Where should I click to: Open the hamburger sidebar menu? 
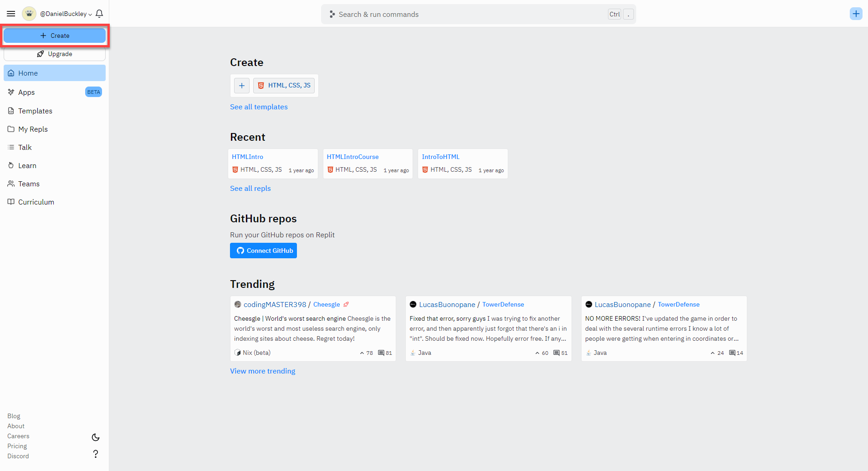pos(11,14)
